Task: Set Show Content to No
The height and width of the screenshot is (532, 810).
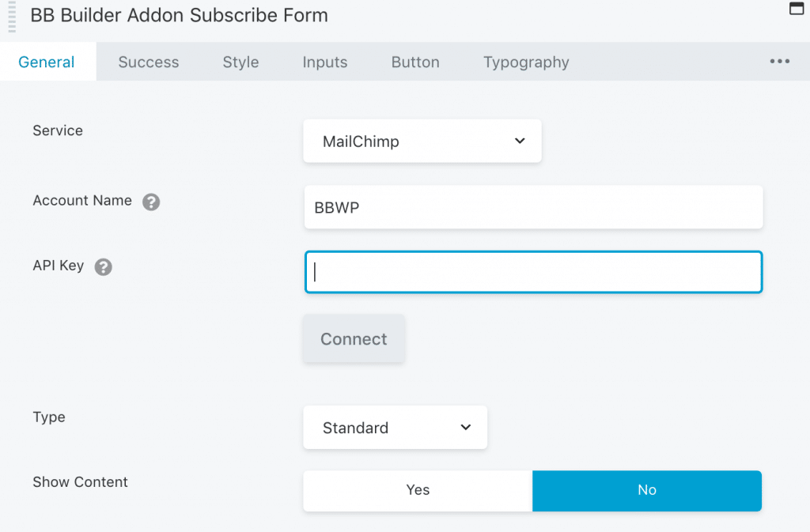Action: pos(647,490)
